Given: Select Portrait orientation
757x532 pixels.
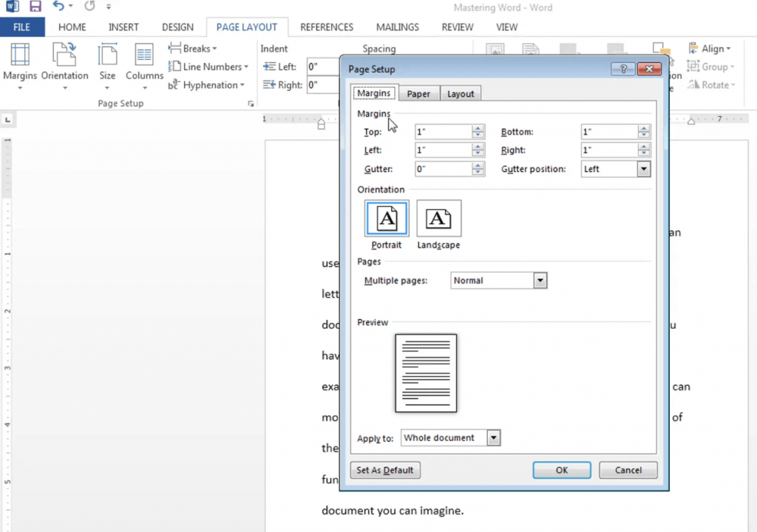Looking at the screenshot, I should pos(386,218).
